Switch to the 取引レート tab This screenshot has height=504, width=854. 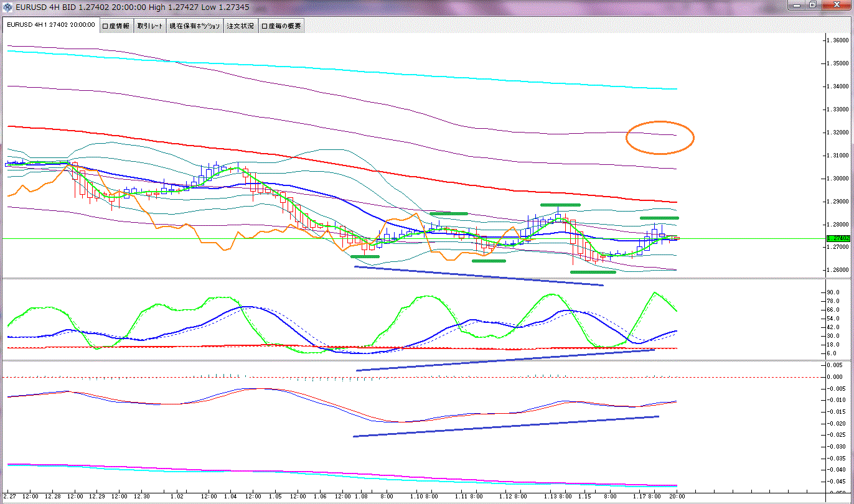pyautogui.click(x=150, y=26)
